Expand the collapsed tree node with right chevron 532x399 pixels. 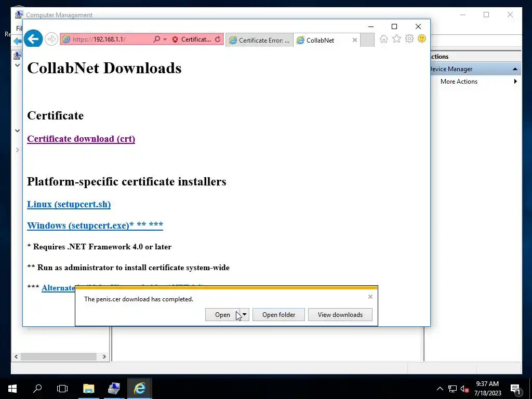[17, 150]
